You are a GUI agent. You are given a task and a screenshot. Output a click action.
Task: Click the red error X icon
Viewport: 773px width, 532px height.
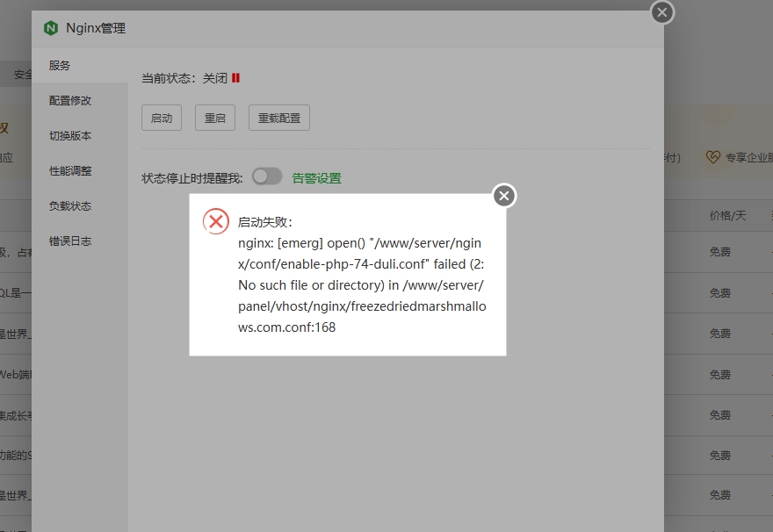(216, 221)
